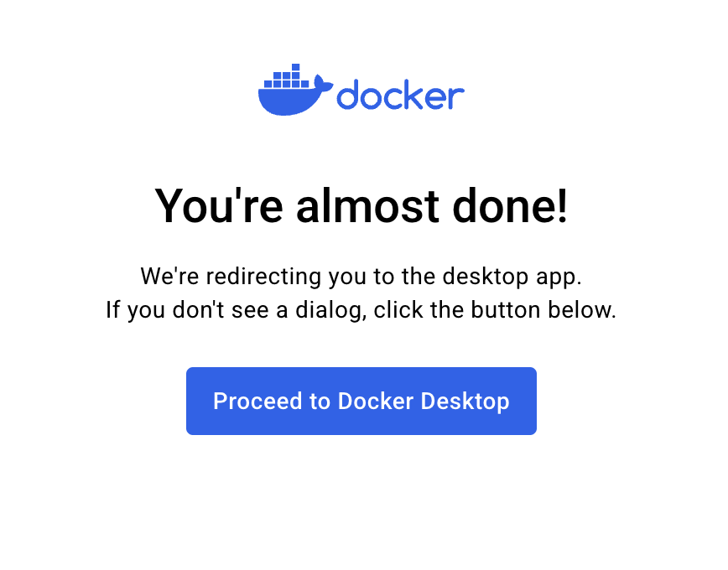Proceed to Docker Desktop
This screenshot has width=728, height=570.
(361, 401)
